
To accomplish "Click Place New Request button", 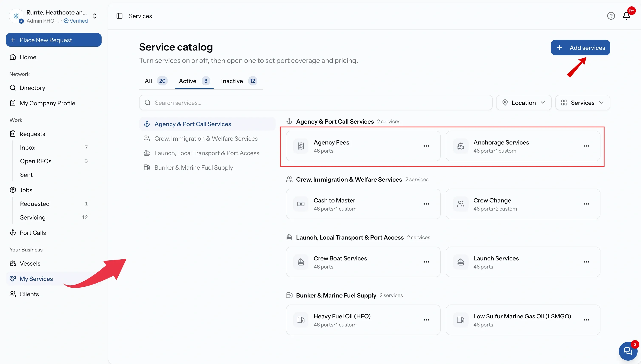I will click(x=54, y=40).
